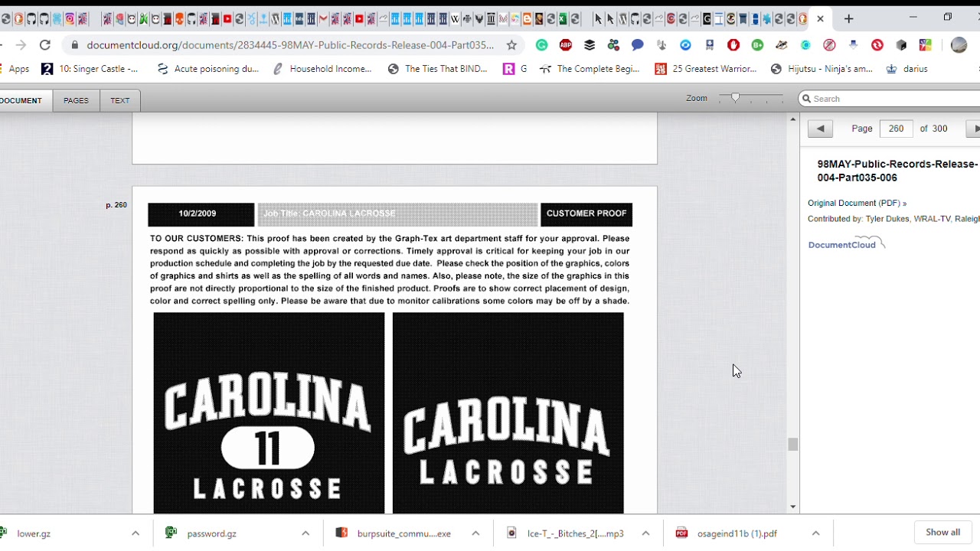
Task: Expand options for lower.gz download
Action: point(136,533)
